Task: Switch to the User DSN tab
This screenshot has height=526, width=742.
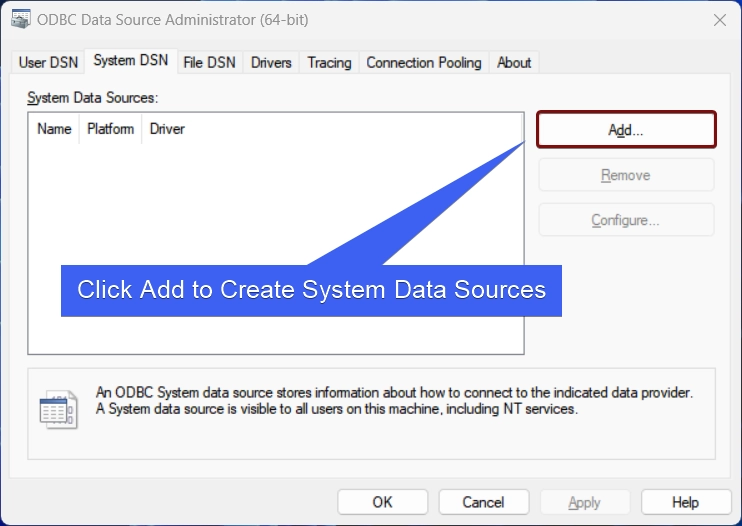Action: tap(48, 62)
